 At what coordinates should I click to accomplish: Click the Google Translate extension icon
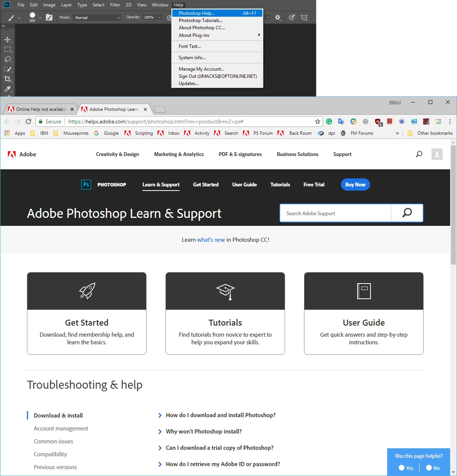[341, 121]
